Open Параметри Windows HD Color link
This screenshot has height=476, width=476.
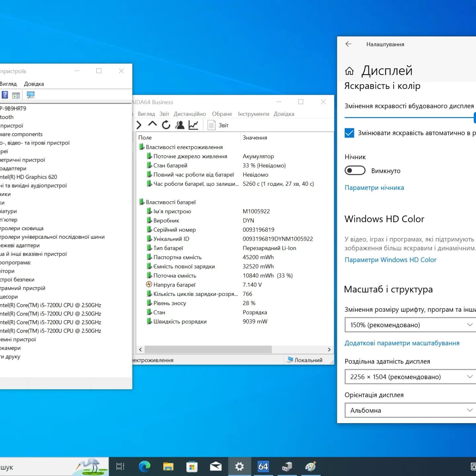click(390, 260)
